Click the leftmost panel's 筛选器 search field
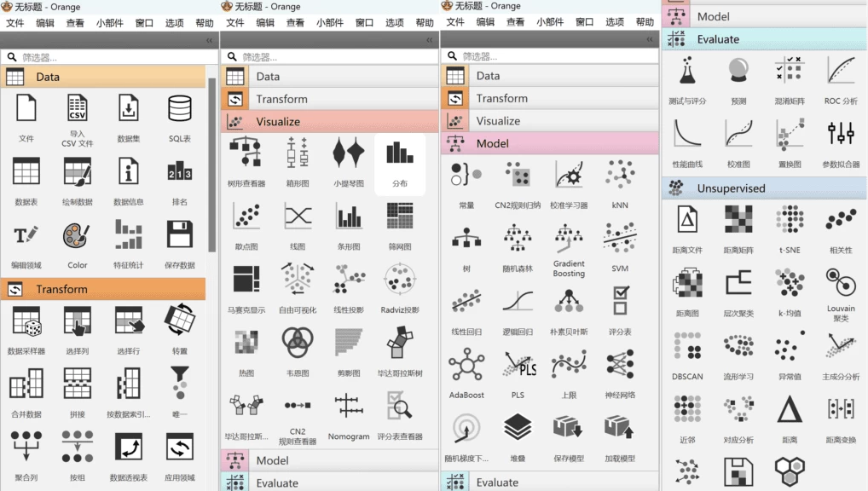The image size is (868, 491). click(107, 57)
